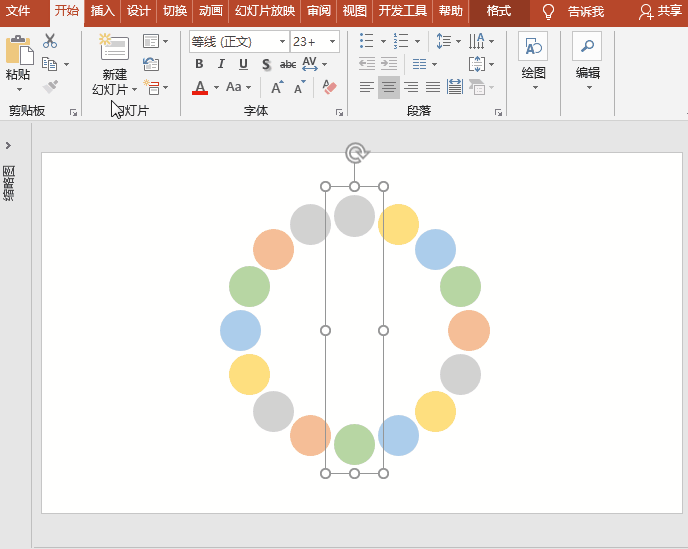Image resolution: width=688 pixels, height=549 pixels.
Task: Switch to the 插入 Insert tab
Action: (102, 11)
